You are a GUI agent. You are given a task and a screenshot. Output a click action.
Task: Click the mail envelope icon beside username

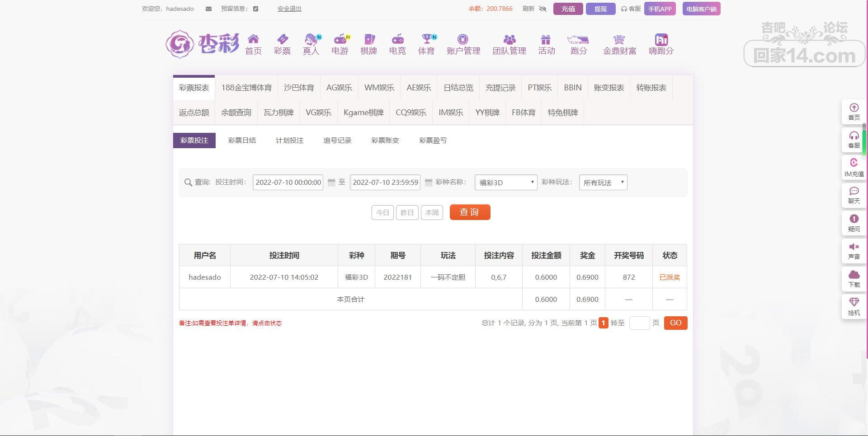(x=208, y=9)
